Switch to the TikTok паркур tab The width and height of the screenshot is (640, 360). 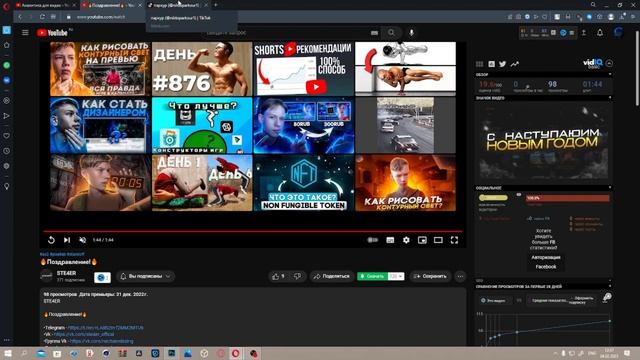pyautogui.click(x=176, y=5)
